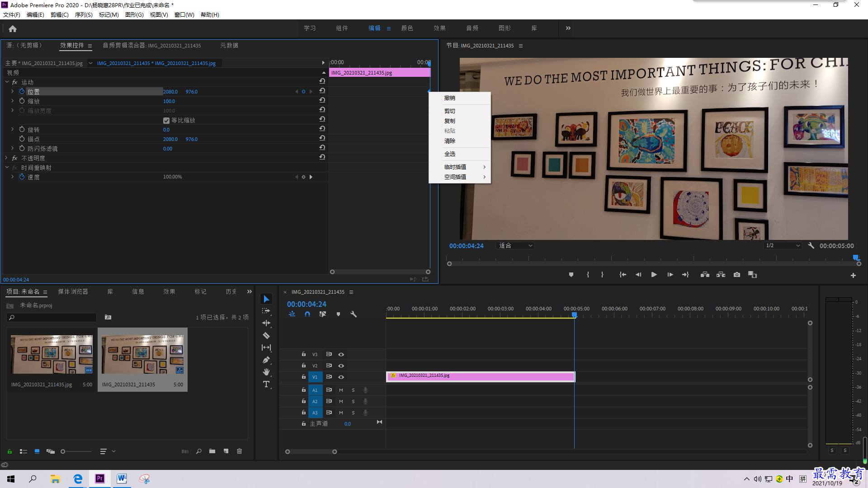Solo audio track A2

pos(353,401)
